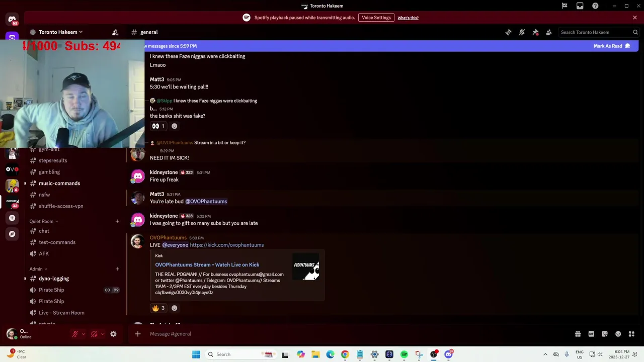
Task: Collapse the Quiet Room category
Action: click(43, 221)
